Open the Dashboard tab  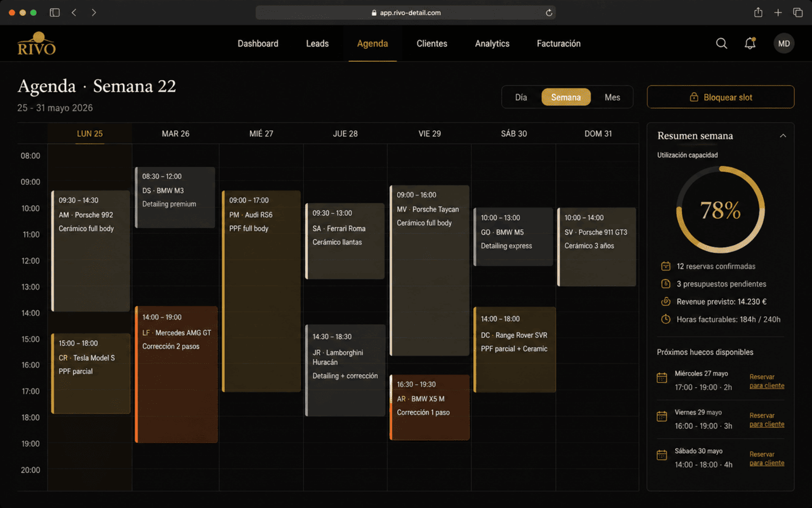pyautogui.click(x=258, y=44)
